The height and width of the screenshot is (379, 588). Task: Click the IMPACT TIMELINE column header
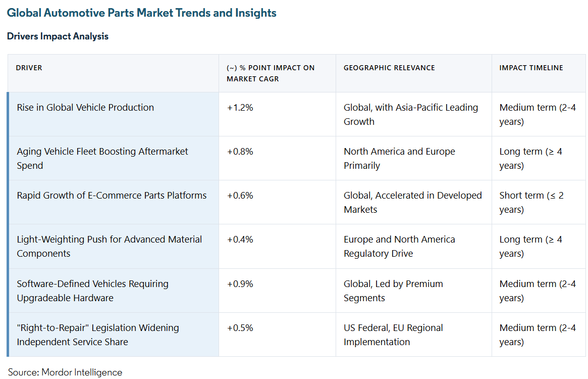(x=531, y=68)
